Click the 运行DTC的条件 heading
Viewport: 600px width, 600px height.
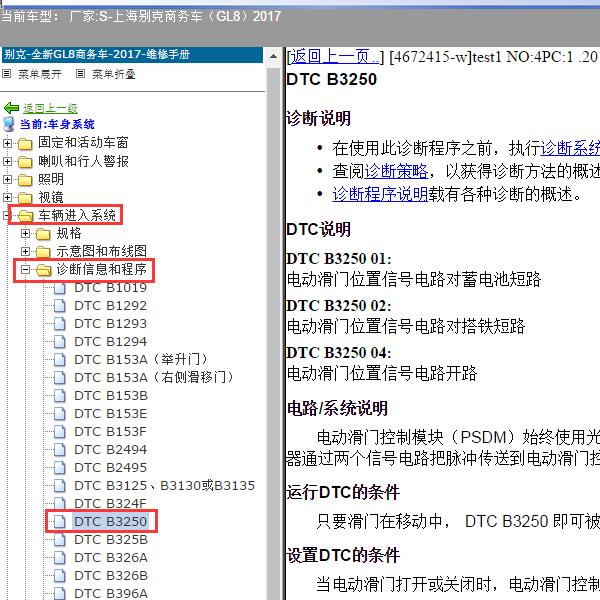pos(343,492)
